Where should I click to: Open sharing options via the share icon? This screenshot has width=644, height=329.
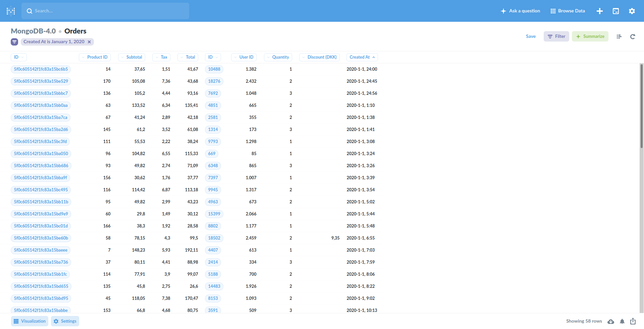633,321
